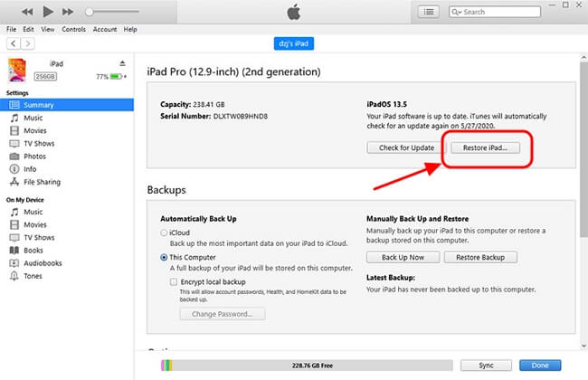Click Restore iPad... button
The height and width of the screenshot is (380, 588).
[x=485, y=147]
